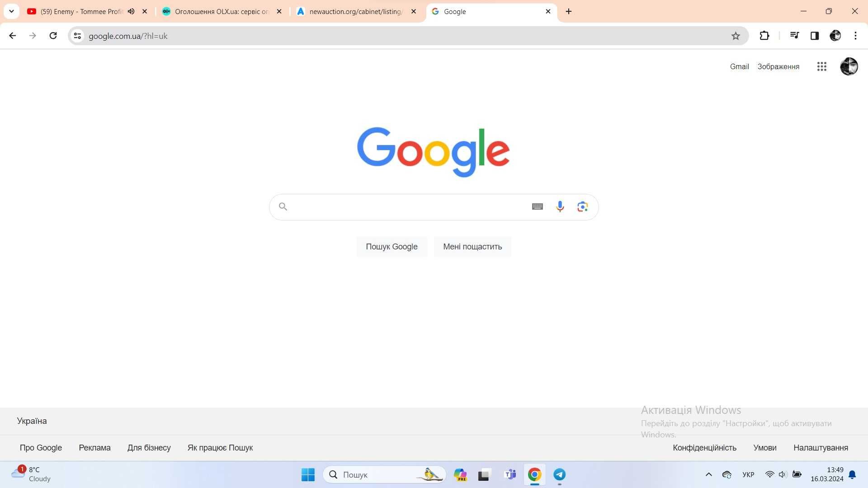Screen dimensions: 868x488
Task: Bookmark this page with star icon
Action: (736, 36)
